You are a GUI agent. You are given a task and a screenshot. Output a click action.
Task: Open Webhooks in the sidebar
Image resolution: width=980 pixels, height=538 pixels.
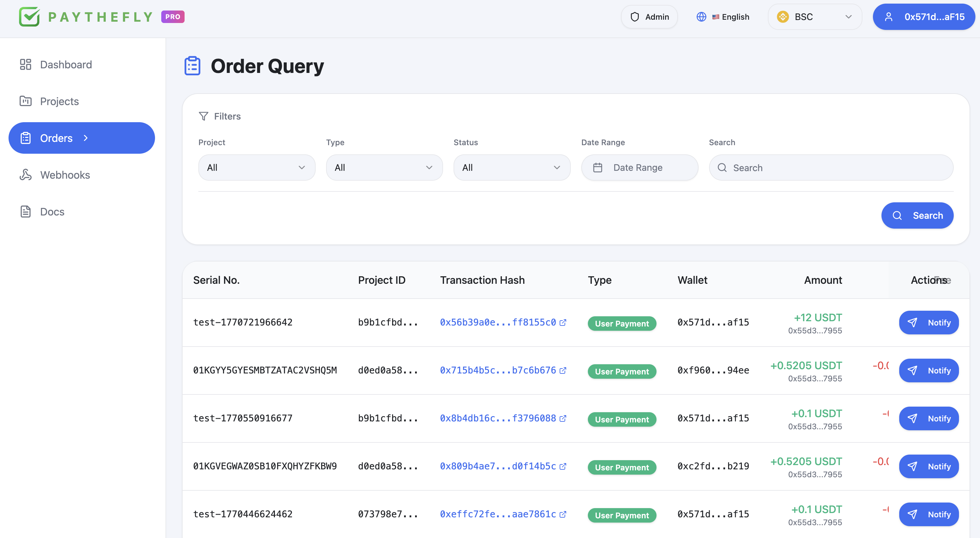tap(65, 175)
